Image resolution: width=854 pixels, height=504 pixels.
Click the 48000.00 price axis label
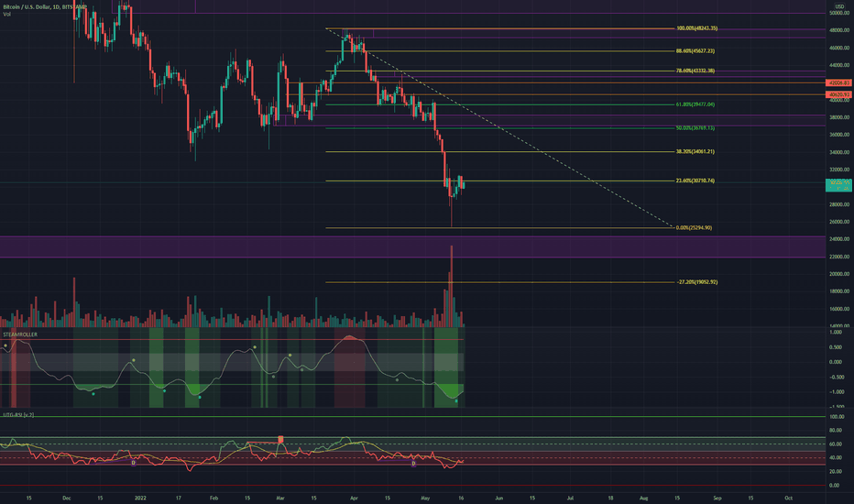click(839, 30)
